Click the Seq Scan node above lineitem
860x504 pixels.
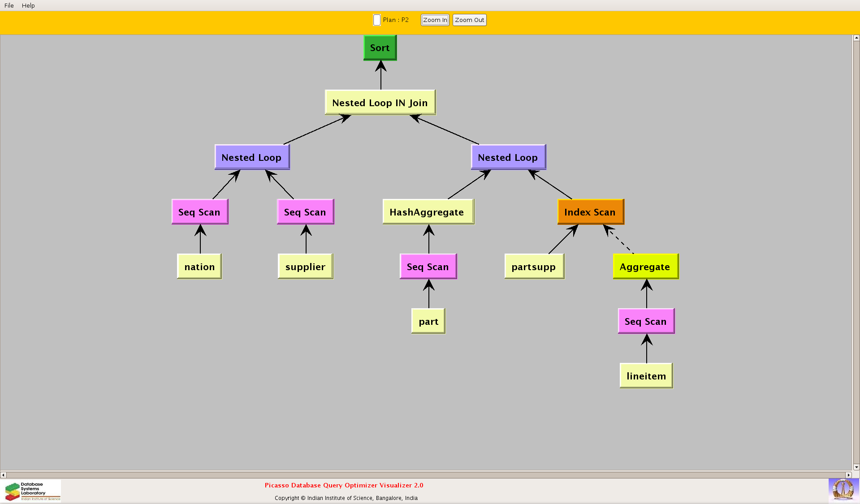tap(646, 321)
